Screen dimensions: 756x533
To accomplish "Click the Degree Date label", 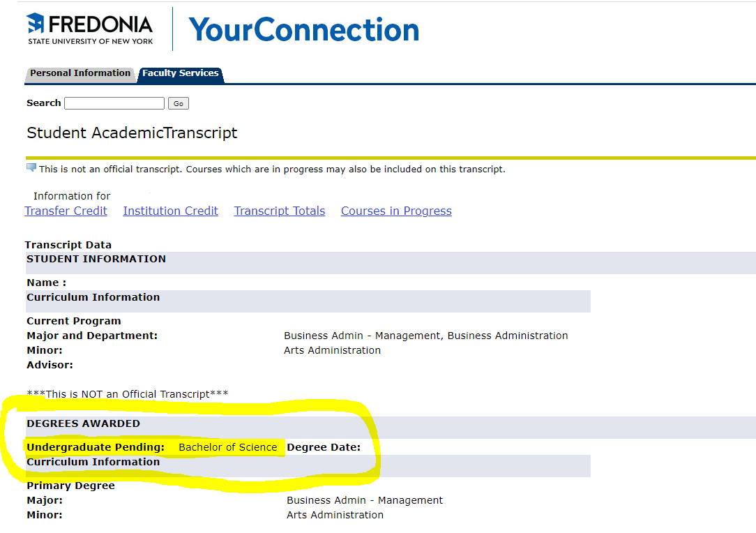I will pos(325,447).
